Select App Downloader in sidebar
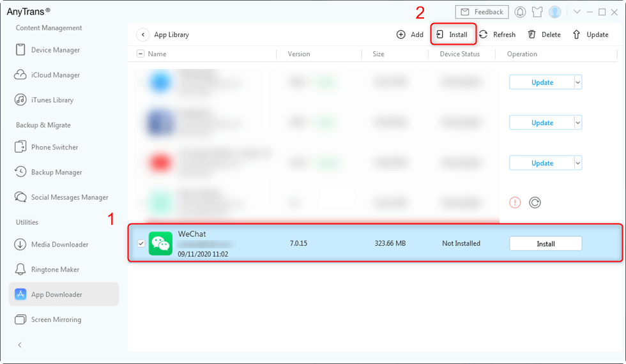Screen dimensions: 626x364 point(64,294)
